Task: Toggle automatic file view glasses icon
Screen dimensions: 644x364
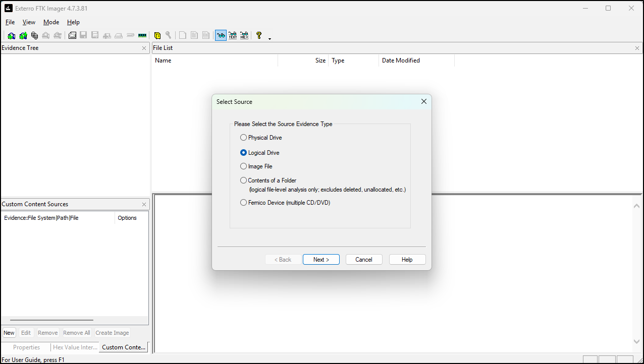Action: click(221, 35)
